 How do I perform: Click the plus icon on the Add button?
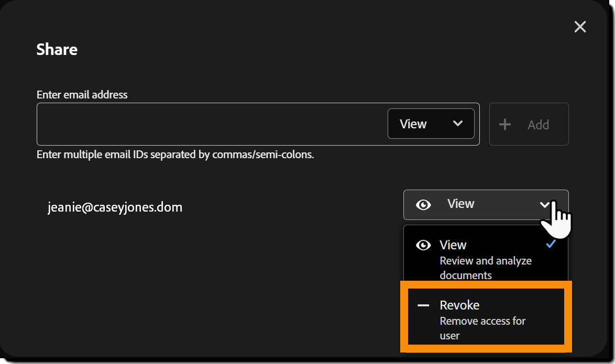(x=505, y=125)
